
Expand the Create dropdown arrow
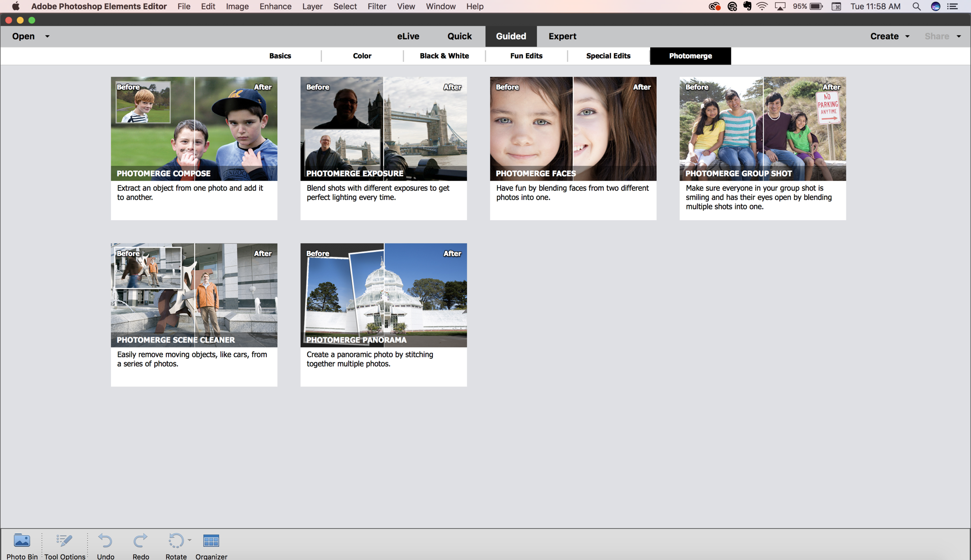908,37
